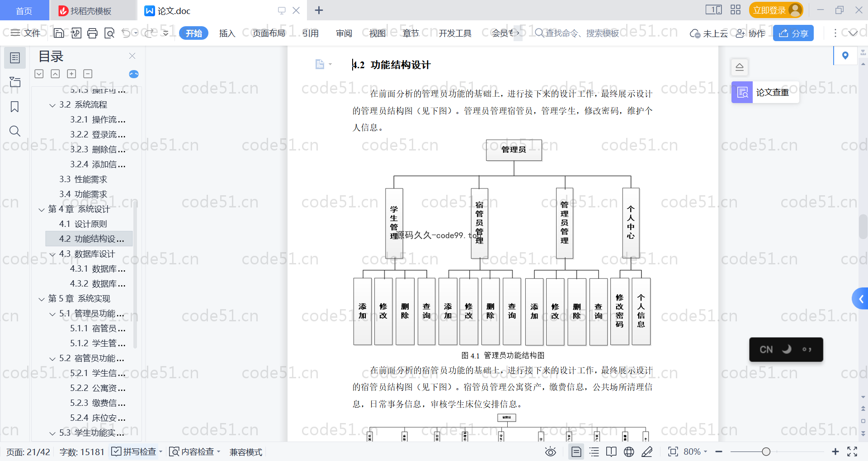Open the outline panel icon in left sidebar
The image size is (868, 461).
[15, 58]
